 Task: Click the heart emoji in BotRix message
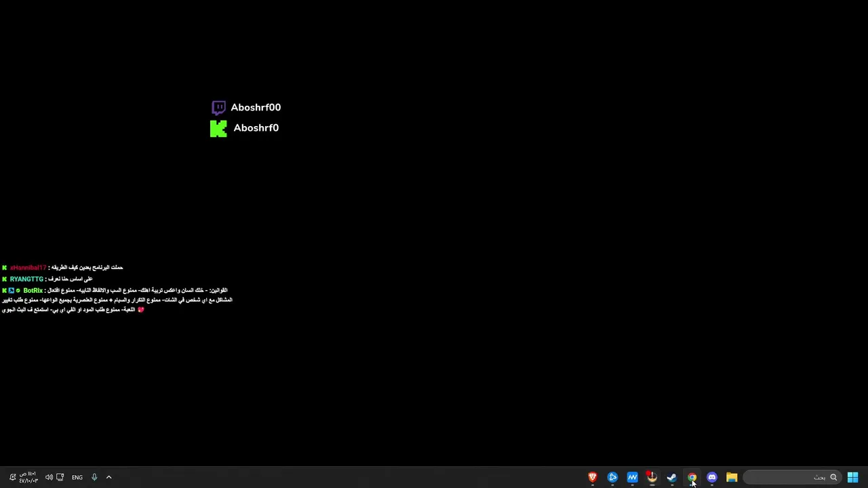(141, 310)
